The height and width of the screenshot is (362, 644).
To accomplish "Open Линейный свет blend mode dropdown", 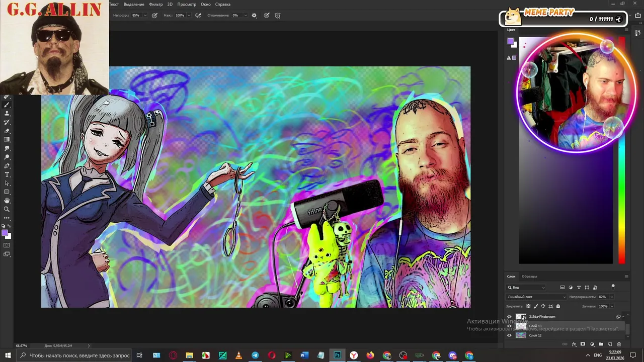I will (536, 297).
